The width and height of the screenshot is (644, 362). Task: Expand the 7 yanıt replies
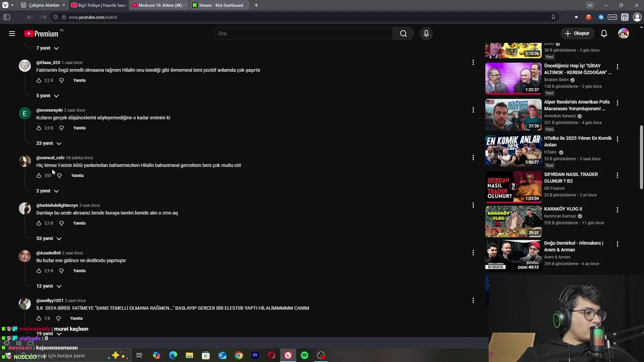pos(47,48)
